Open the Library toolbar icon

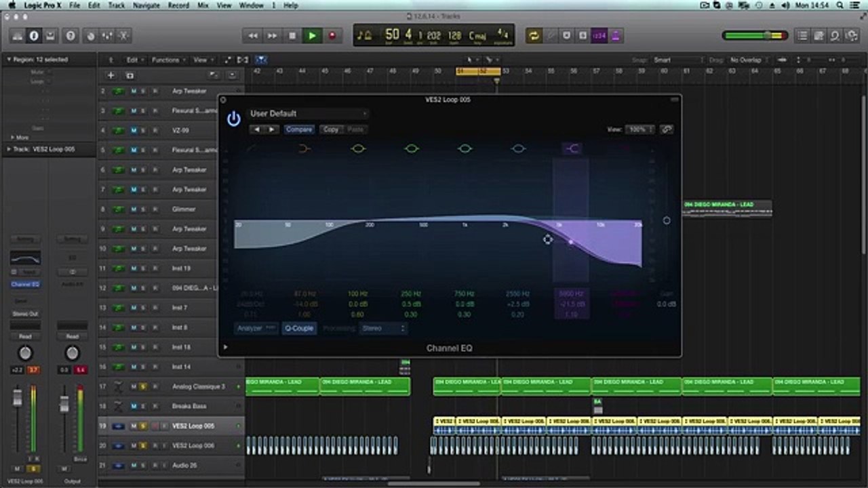click(x=18, y=35)
